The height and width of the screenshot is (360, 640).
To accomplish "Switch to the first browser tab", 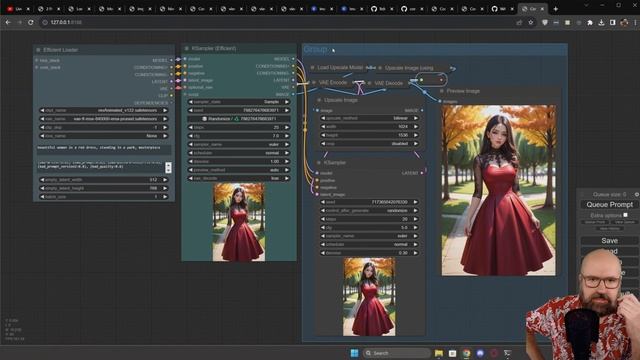I will [18, 9].
